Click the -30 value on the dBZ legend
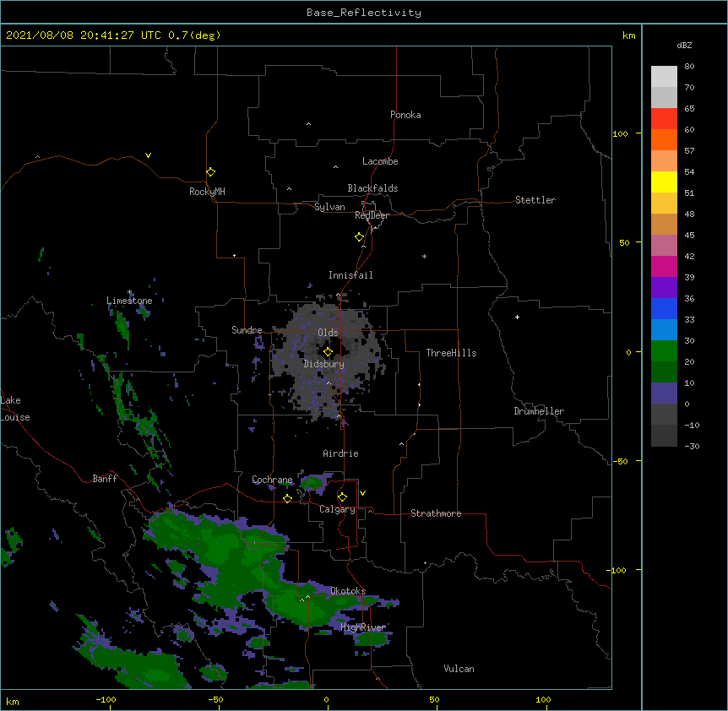 click(692, 446)
